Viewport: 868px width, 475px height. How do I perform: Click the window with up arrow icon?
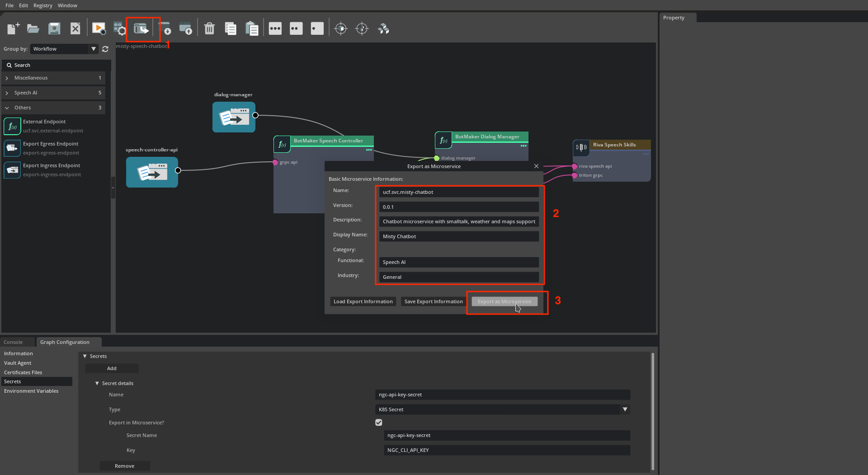coord(186,28)
